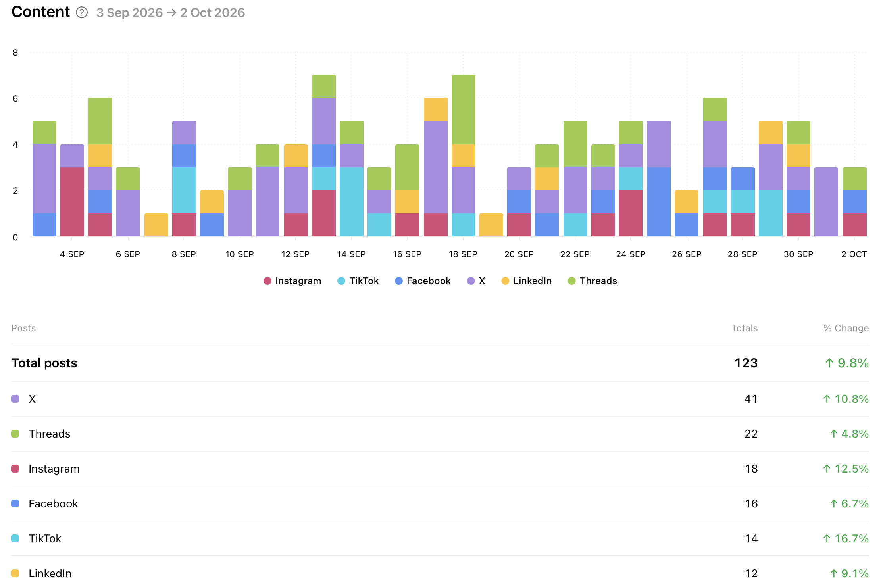Open the Content help question-mark icon
Image resolution: width=881 pixels, height=588 pixels.
coord(82,13)
